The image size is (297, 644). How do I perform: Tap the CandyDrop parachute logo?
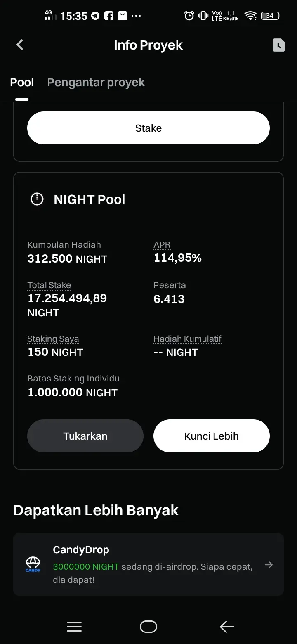(33, 564)
